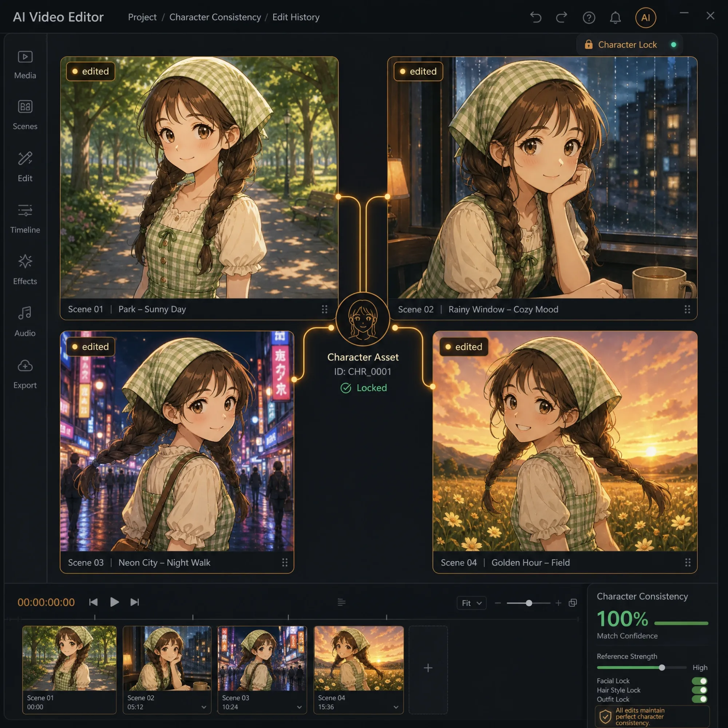
Task: Skip to next scene
Action: [135, 602]
